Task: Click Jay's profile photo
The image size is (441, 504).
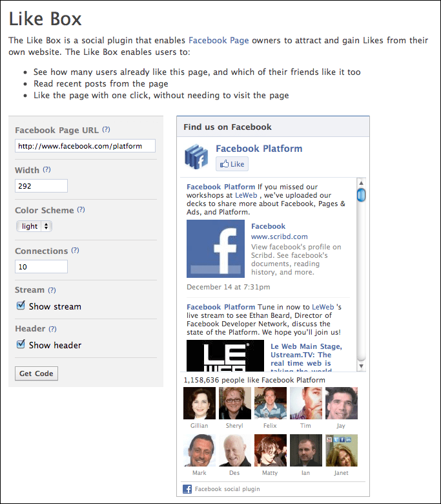Action: click(342, 403)
